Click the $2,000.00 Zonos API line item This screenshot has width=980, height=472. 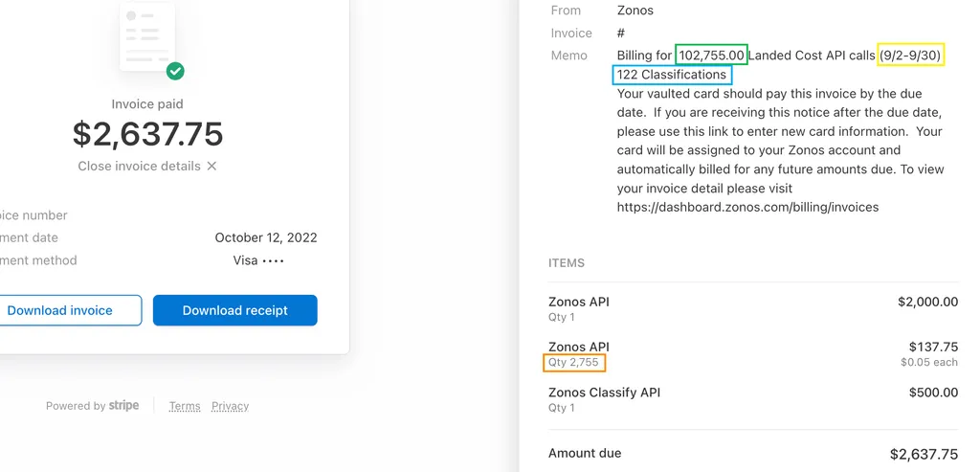click(x=927, y=303)
